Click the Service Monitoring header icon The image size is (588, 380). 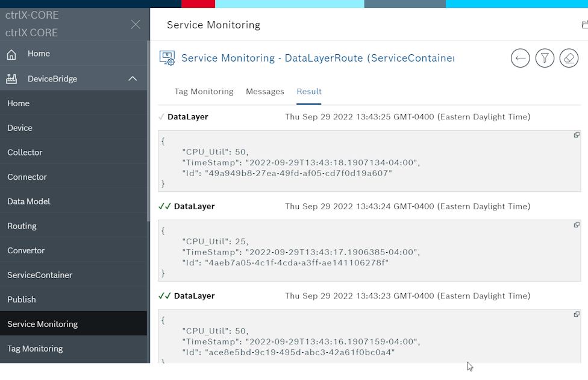pyautogui.click(x=167, y=58)
